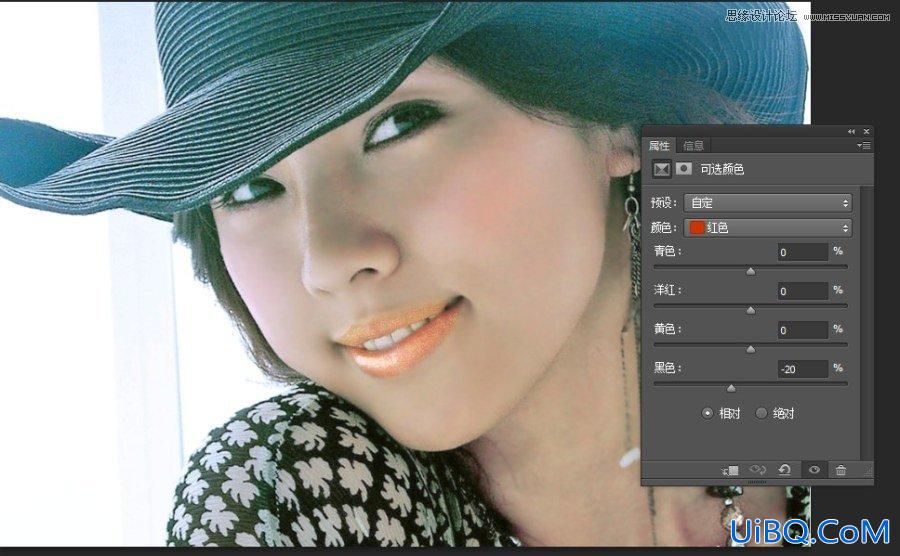900x556 pixels.
Task: Click the 黑色 slider handle
Action: (x=731, y=388)
